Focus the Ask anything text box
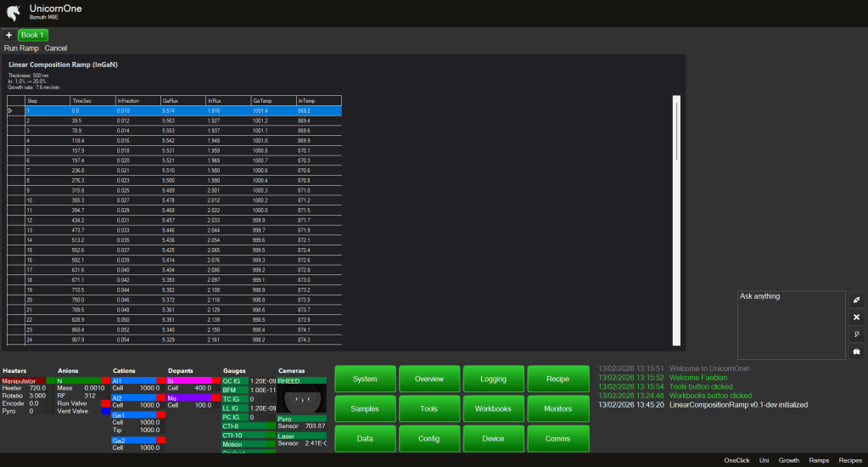Viewport: 868px width, 467px height. pyautogui.click(x=791, y=327)
